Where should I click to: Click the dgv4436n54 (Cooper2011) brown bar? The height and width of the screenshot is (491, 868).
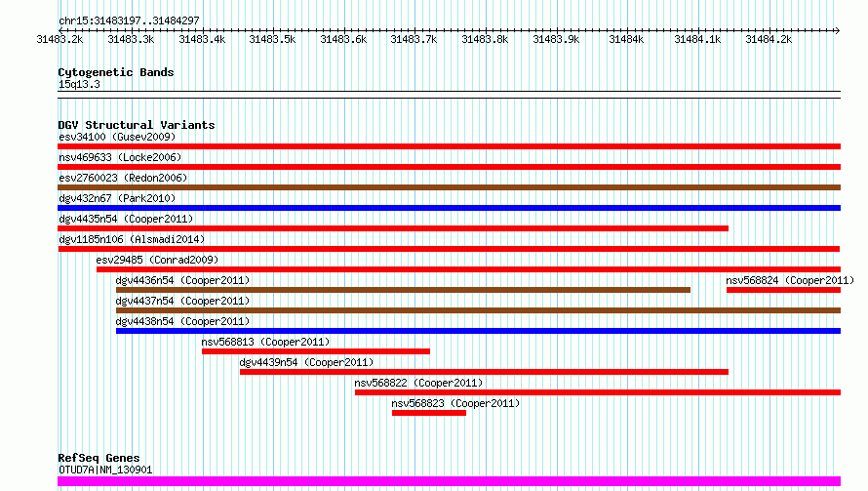403,290
